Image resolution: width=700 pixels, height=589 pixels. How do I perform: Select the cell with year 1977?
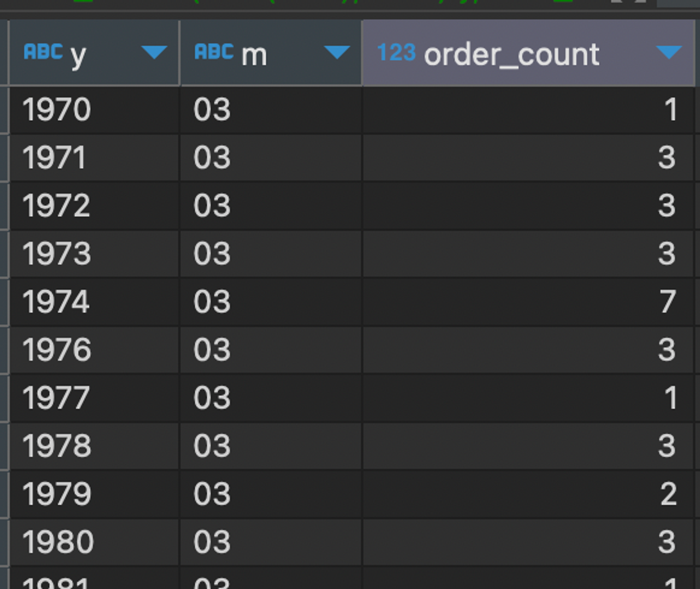(95, 399)
